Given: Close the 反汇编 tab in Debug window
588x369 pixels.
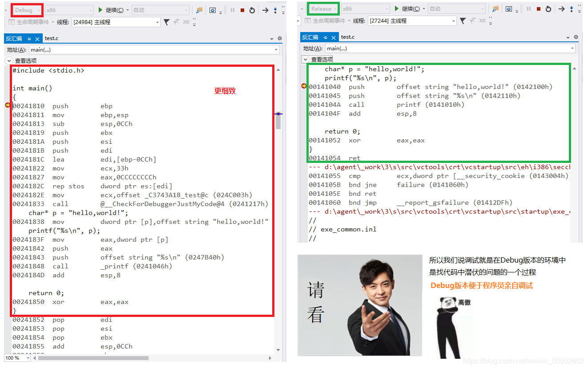Looking at the screenshot, I should click(x=37, y=39).
